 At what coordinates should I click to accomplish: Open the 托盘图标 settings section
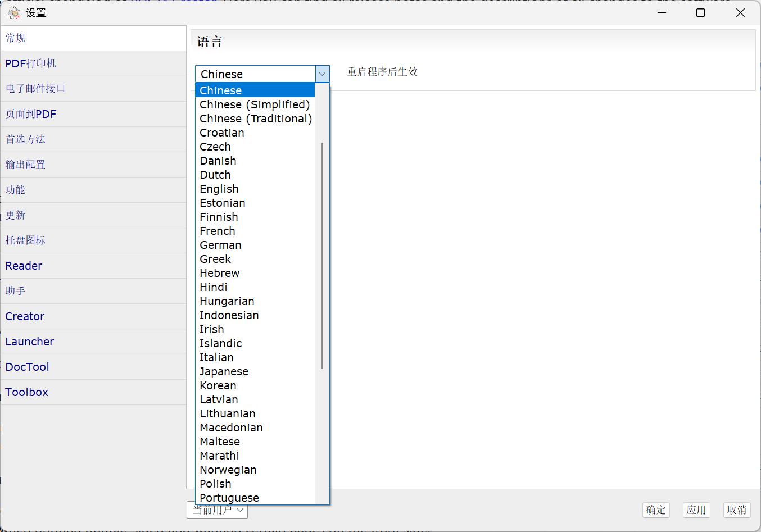(25, 240)
